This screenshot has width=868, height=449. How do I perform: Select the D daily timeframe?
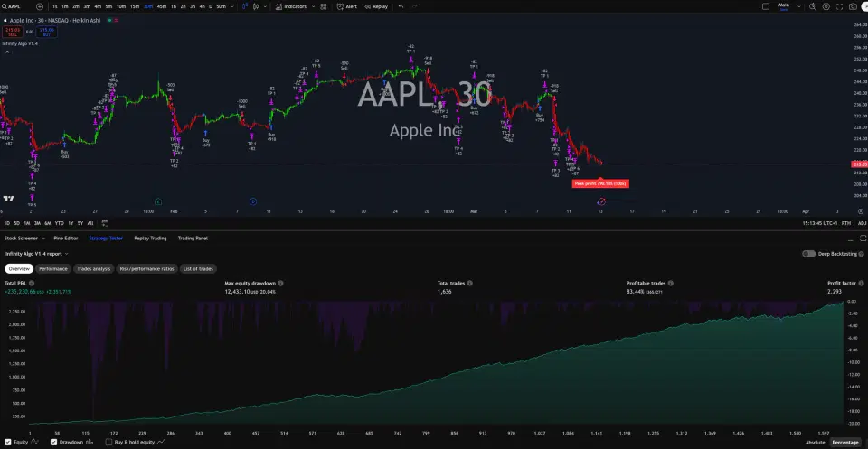pyautogui.click(x=211, y=6)
